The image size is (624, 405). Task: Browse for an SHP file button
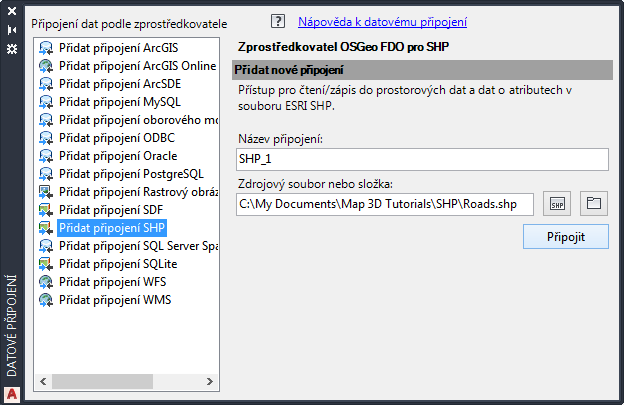(557, 204)
